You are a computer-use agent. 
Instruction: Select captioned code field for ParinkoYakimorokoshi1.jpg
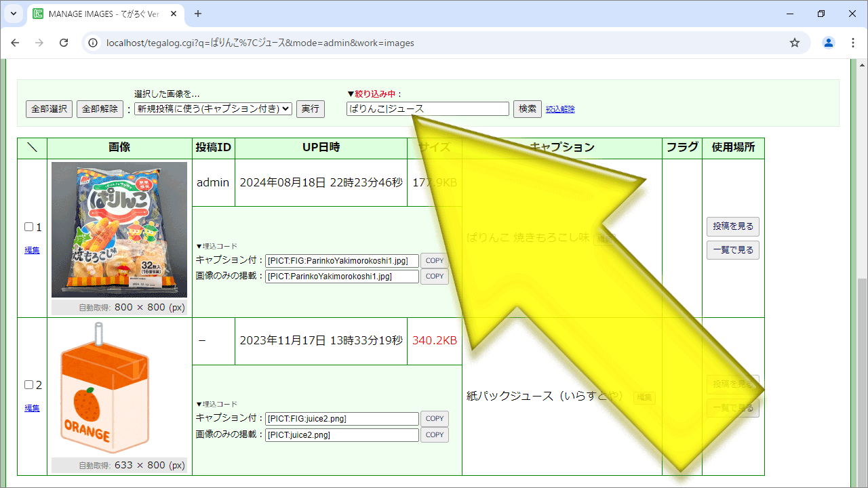(x=342, y=260)
